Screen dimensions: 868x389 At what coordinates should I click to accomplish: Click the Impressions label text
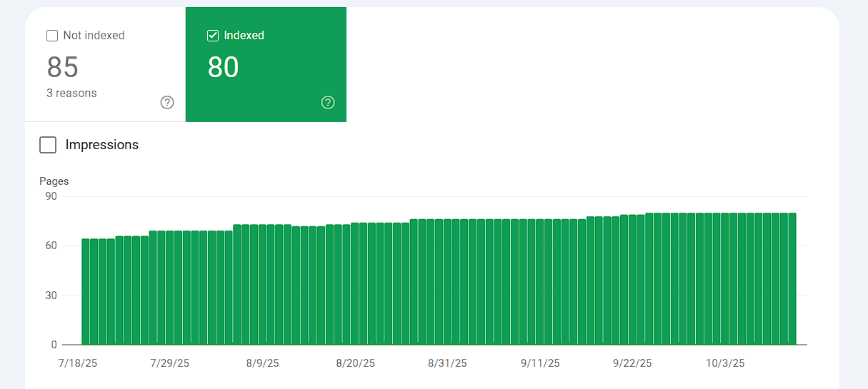coord(102,145)
